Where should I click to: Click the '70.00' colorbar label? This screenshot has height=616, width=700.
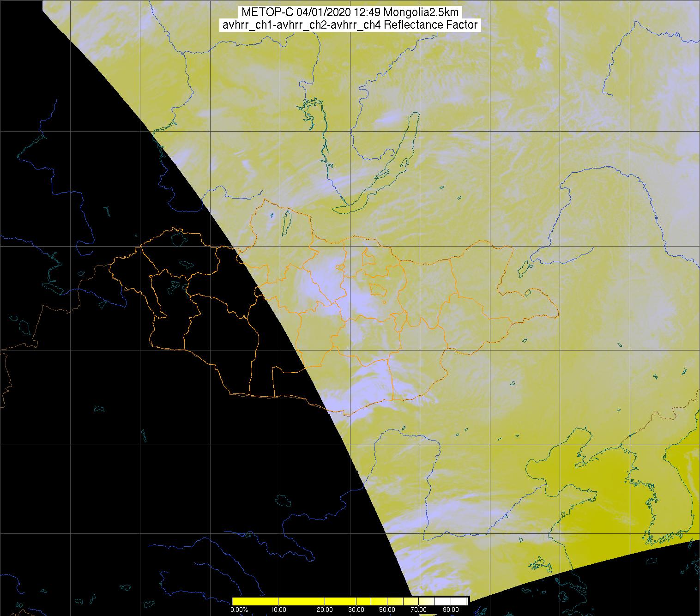coord(419,610)
